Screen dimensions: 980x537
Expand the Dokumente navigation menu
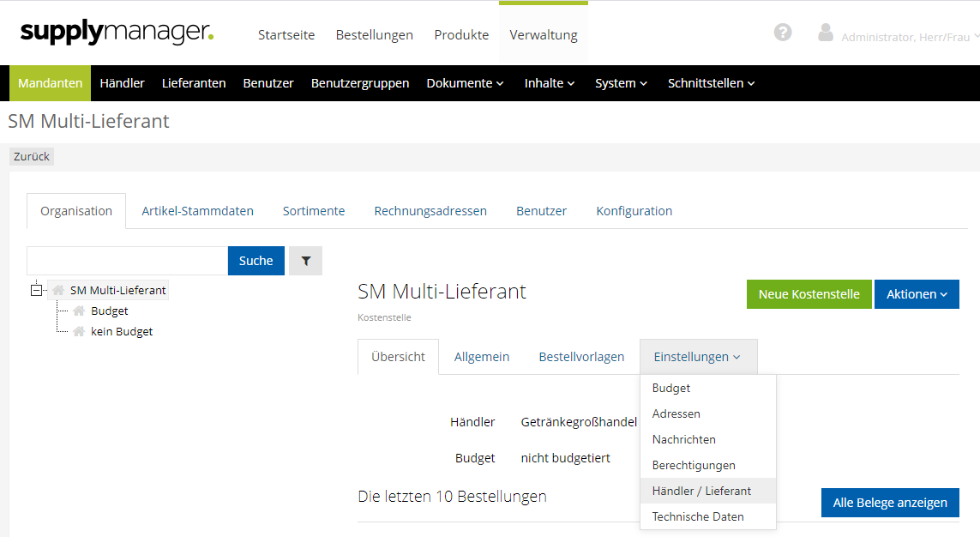466,83
